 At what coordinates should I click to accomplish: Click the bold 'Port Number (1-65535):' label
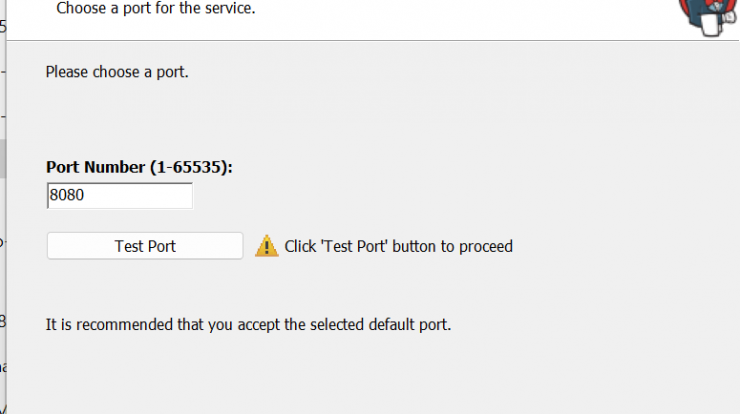[x=139, y=167]
